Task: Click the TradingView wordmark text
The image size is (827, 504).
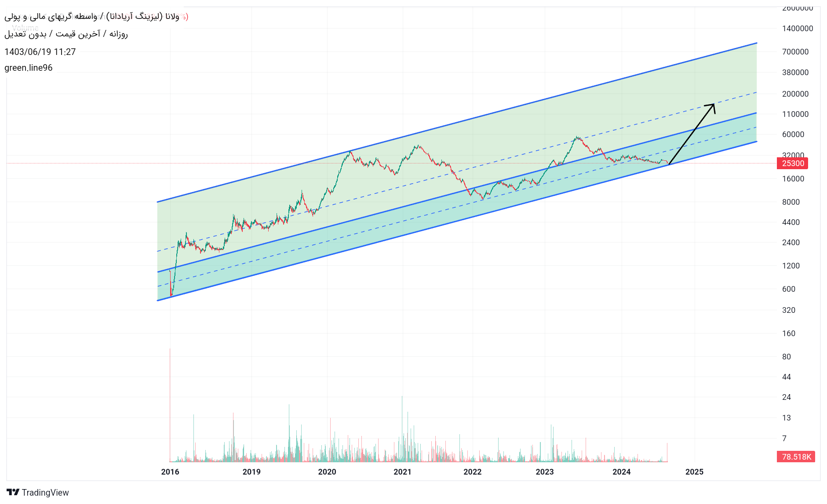Action: point(45,493)
